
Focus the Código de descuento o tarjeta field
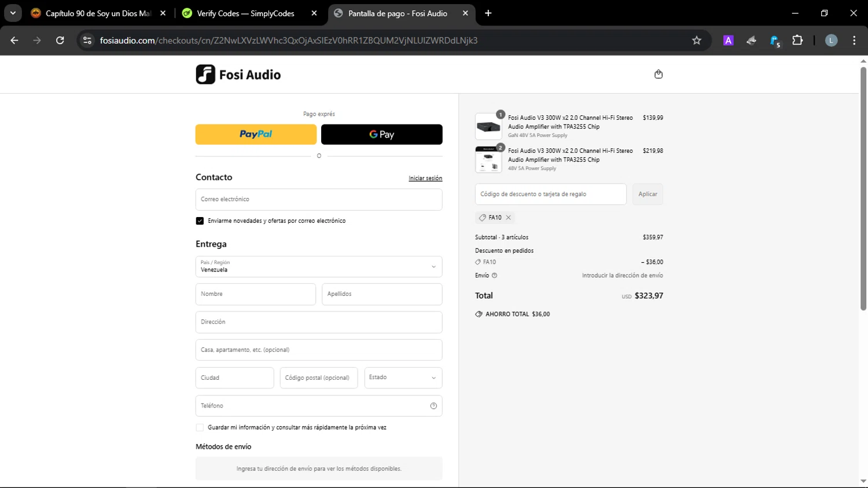coord(551,195)
